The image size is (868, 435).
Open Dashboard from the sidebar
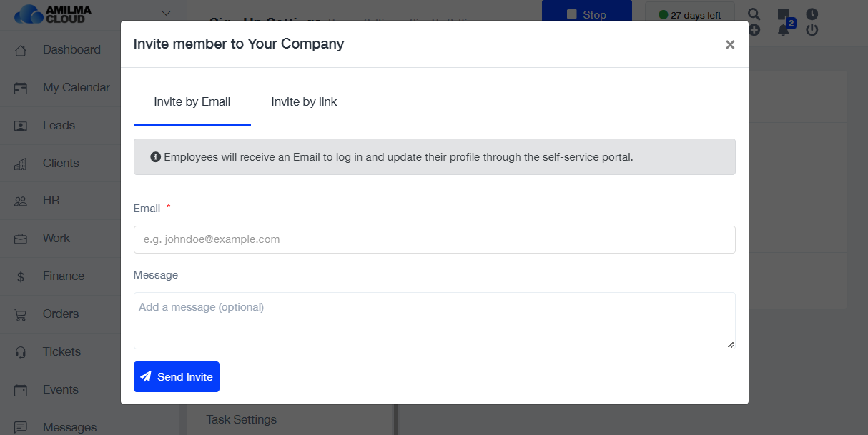71,50
